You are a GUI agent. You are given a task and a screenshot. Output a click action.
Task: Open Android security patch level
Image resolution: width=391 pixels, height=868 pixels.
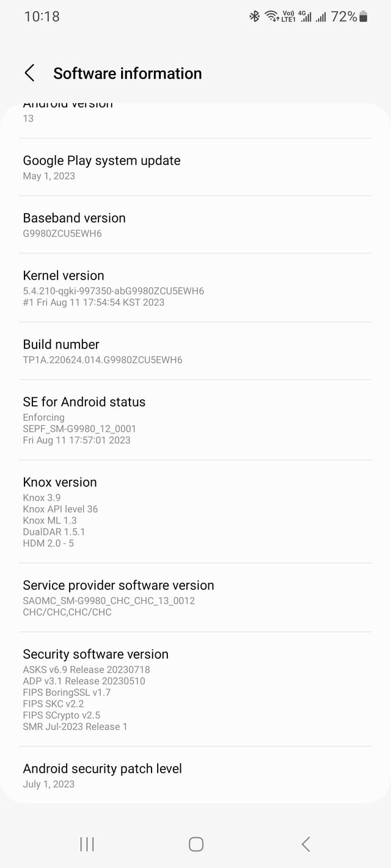(195, 775)
